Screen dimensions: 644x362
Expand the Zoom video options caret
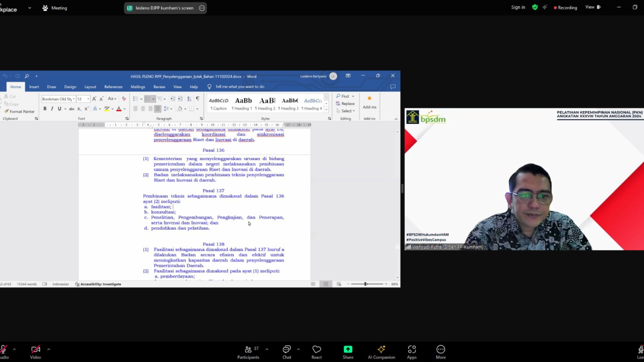click(49, 349)
